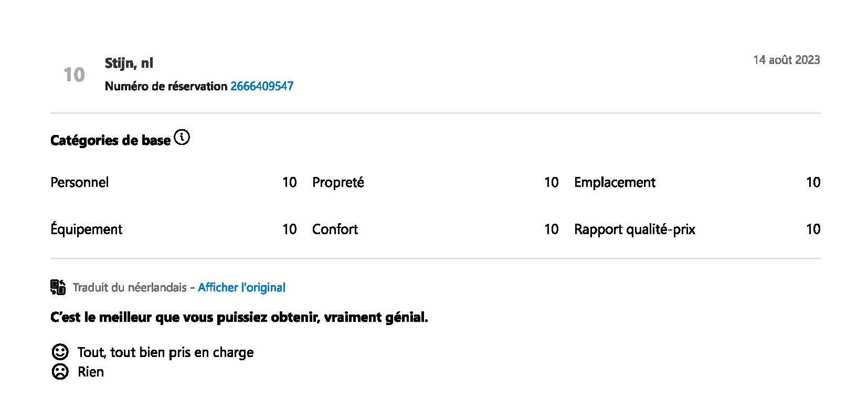Open reservation number 2666409547 link
Screen dimensions: 868x398
pos(262,86)
